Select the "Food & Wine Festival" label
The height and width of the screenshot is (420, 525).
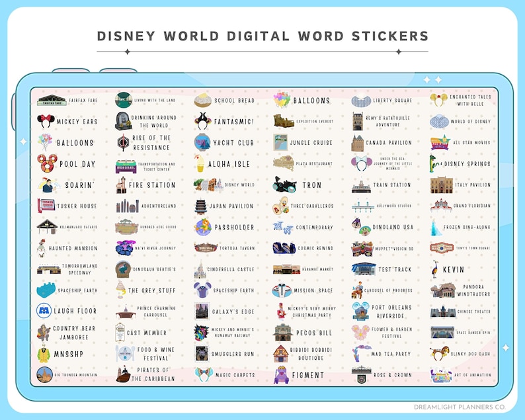pyautogui.click(x=155, y=354)
